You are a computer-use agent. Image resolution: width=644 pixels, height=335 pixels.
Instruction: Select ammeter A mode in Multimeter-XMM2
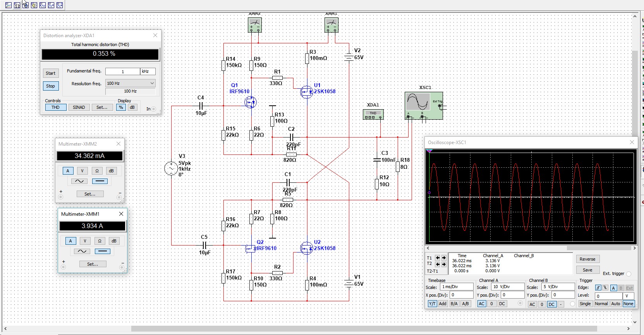pyautogui.click(x=68, y=171)
